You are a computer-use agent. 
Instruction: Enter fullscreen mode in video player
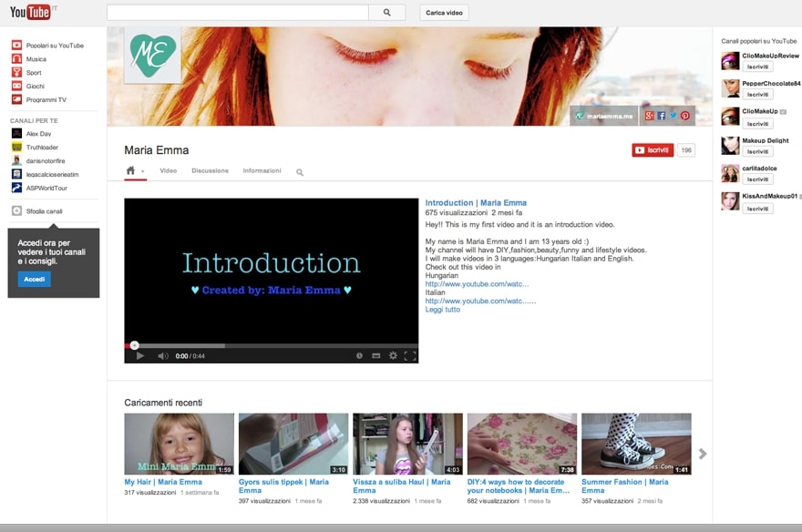410,356
